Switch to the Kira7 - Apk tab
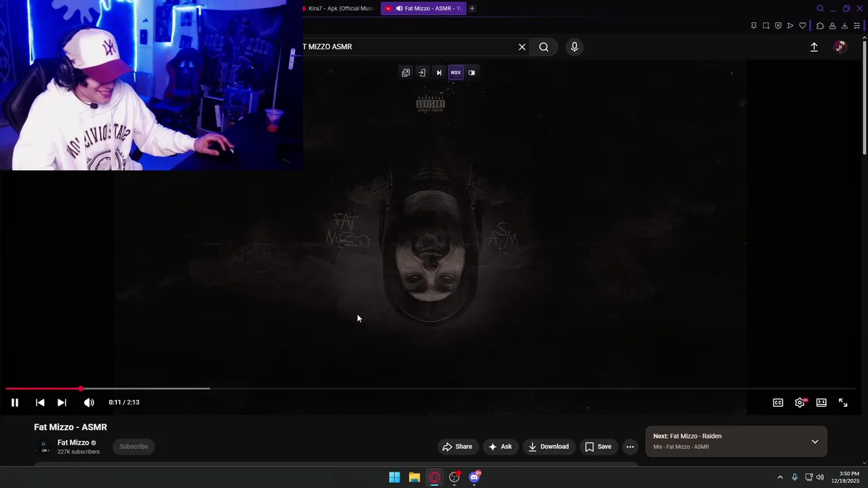Image resolution: width=868 pixels, height=488 pixels. [x=339, y=8]
